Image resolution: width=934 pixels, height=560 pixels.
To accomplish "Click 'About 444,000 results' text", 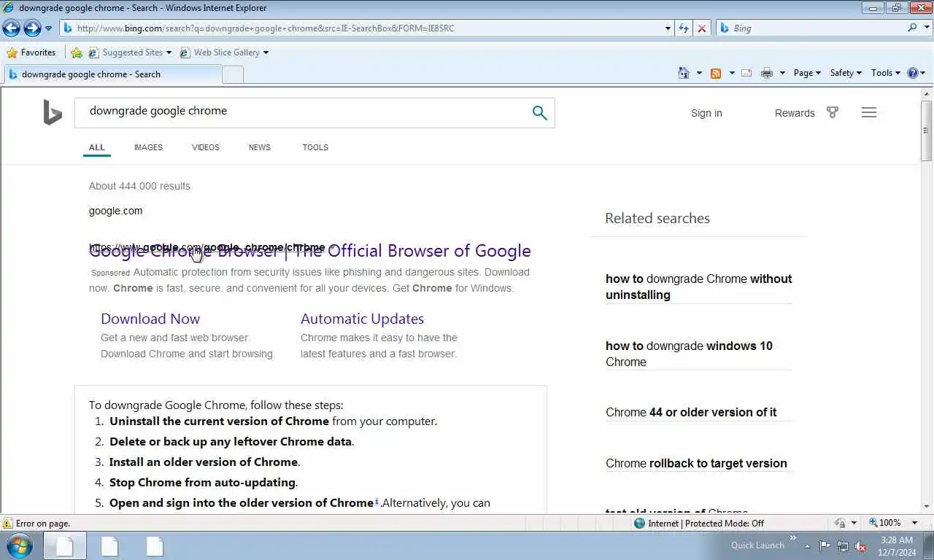I will click(139, 186).
